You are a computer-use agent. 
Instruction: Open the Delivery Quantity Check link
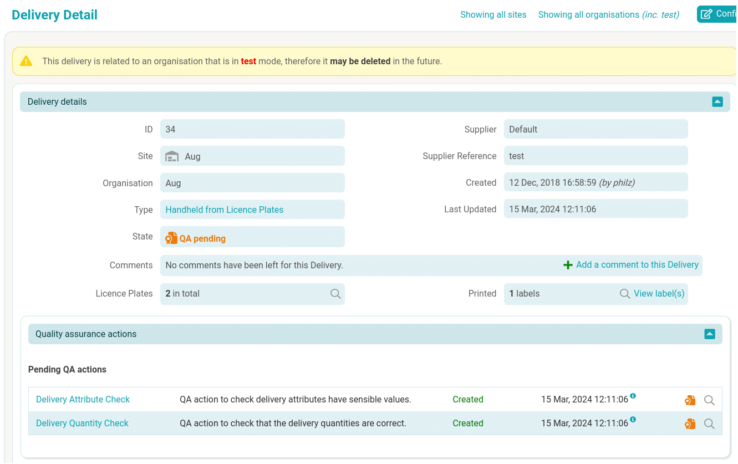82,424
